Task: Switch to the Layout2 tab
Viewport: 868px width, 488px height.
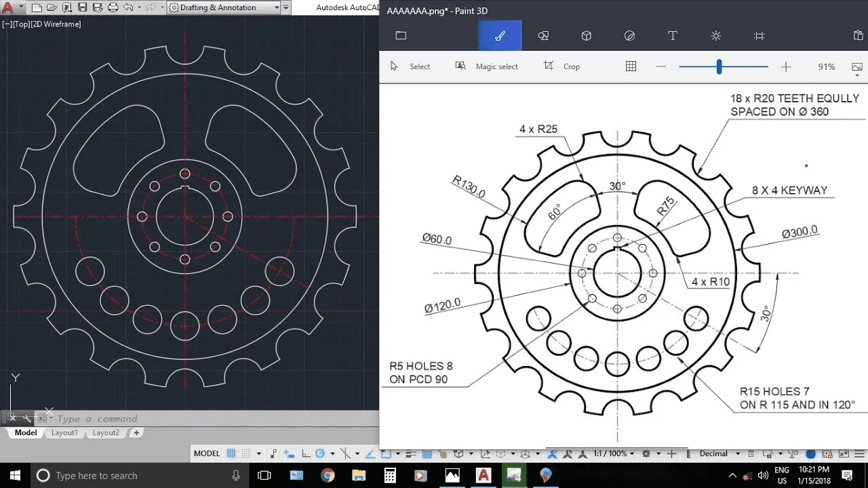Action: tap(106, 432)
